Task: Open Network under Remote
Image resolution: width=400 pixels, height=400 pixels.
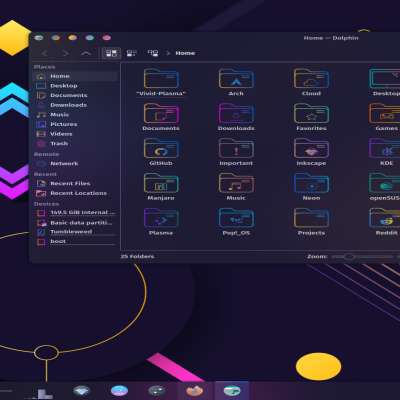Action: [75, 164]
